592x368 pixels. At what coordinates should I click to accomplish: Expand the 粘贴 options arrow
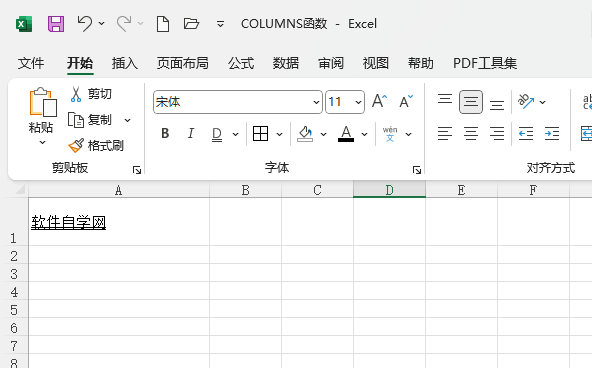(x=42, y=143)
